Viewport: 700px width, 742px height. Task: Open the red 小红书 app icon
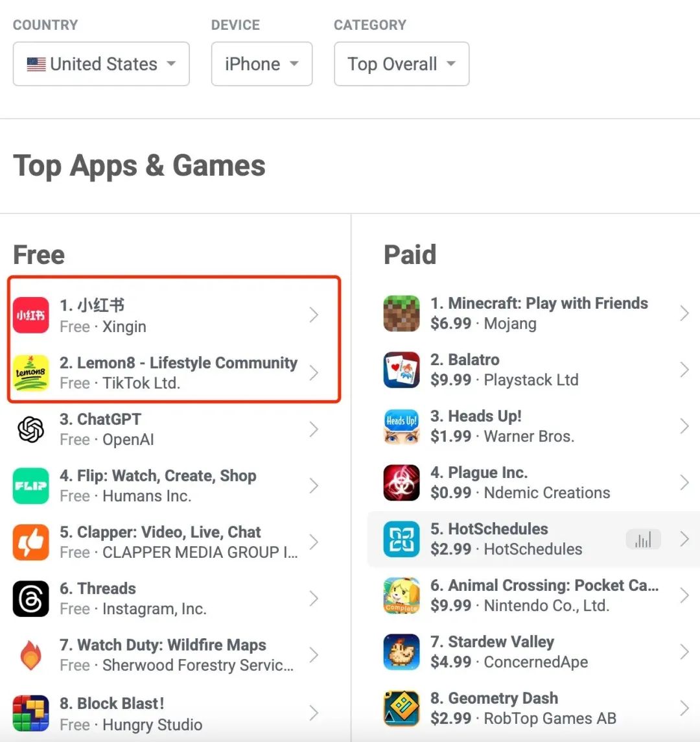(30, 315)
